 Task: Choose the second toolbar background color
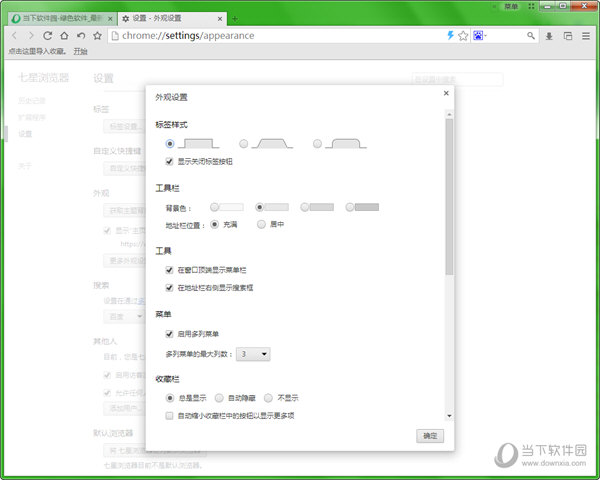(259, 207)
